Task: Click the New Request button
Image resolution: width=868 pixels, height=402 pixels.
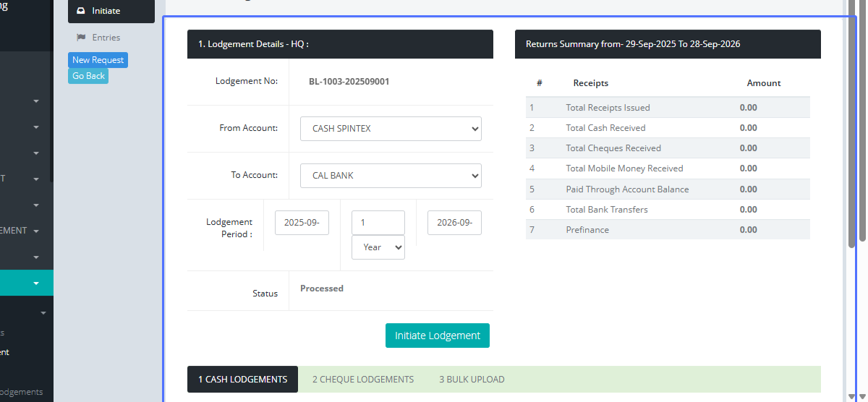Action: [98, 60]
